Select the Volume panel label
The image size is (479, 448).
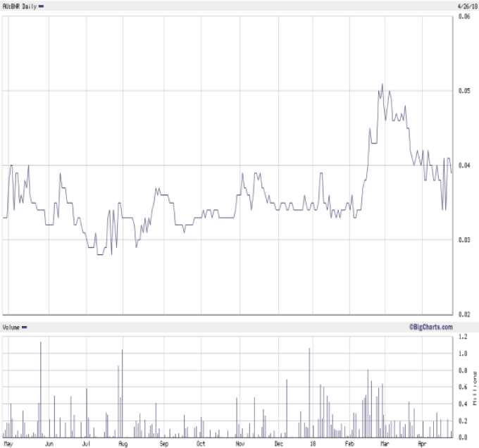pos(11,328)
